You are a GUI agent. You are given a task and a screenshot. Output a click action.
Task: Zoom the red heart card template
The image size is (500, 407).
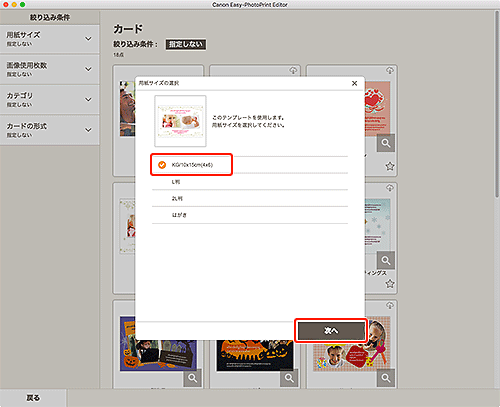point(386,143)
